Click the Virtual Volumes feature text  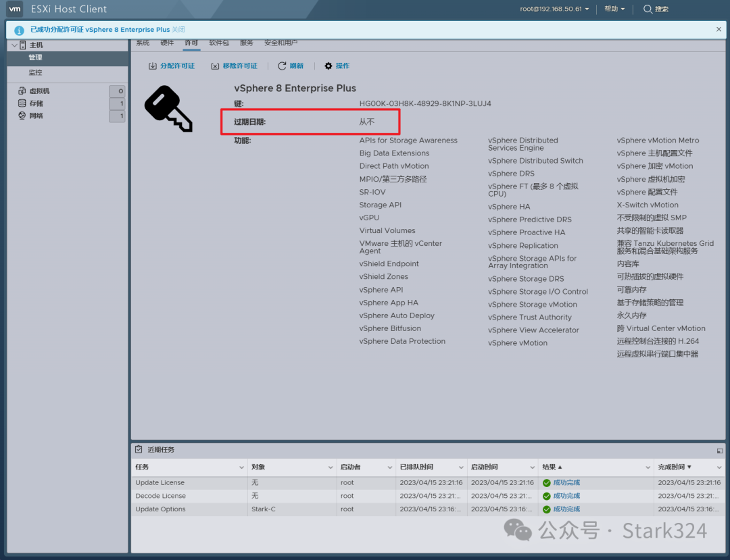pos(387,231)
